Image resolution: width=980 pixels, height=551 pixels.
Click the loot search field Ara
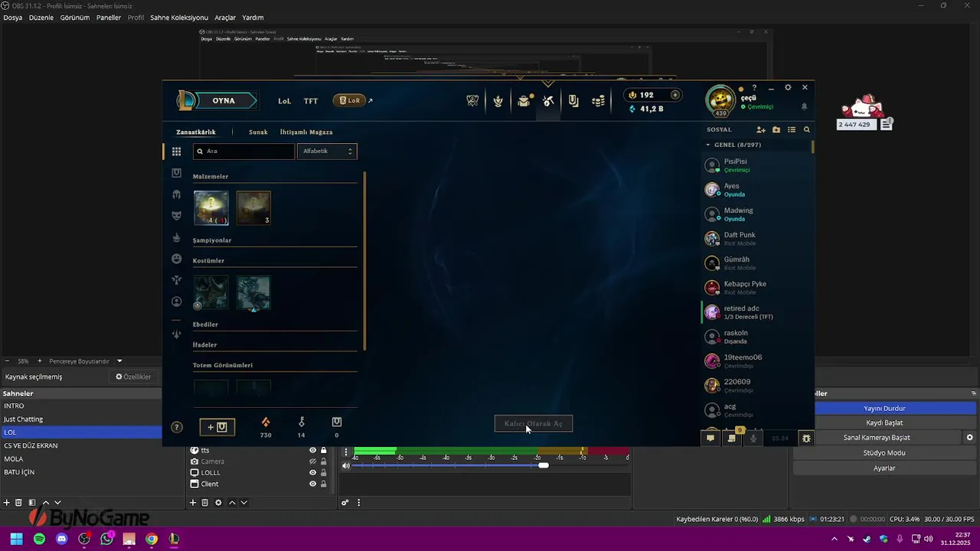click(244, 152)
